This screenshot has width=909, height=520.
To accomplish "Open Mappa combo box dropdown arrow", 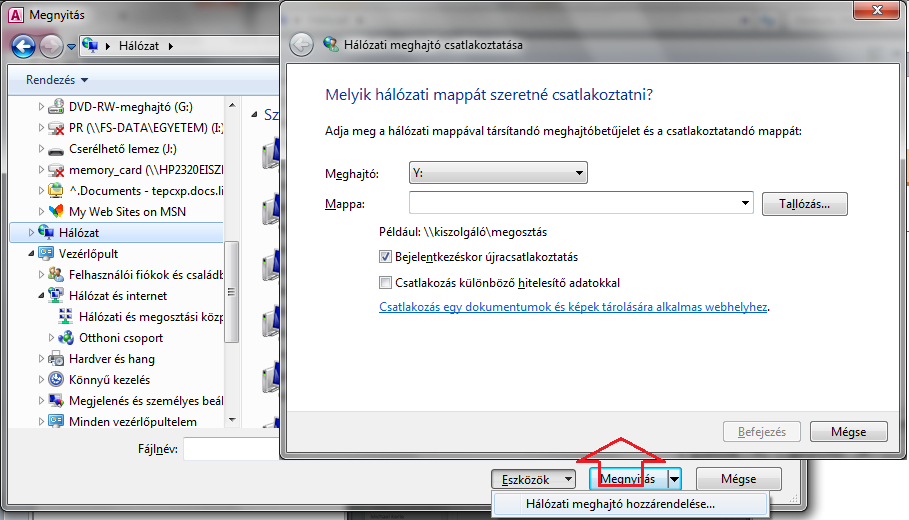I will pos(745,203).
